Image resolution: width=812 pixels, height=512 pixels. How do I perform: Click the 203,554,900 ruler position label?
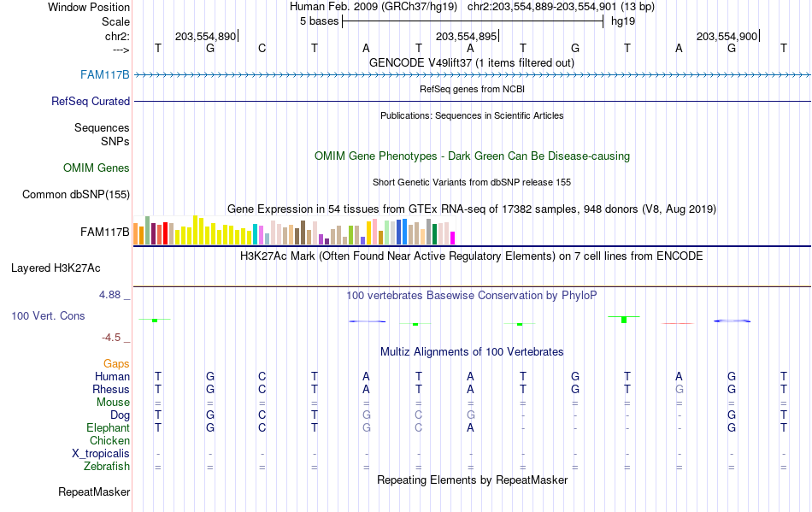pos(727,37)
